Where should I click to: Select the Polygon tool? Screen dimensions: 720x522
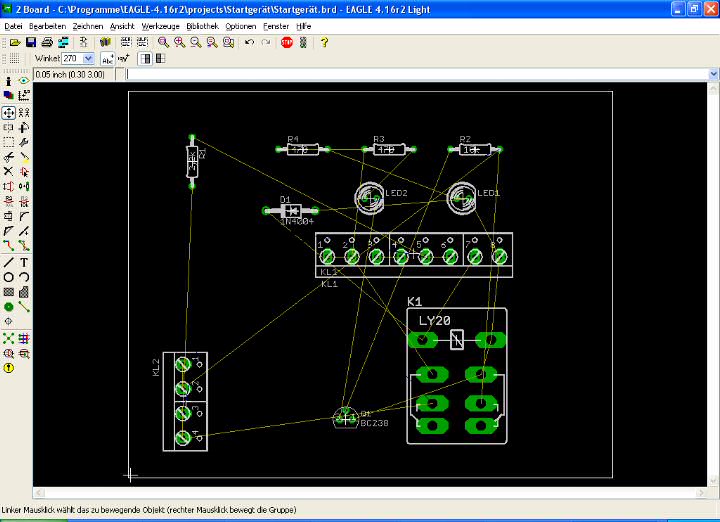pos(24,292)
